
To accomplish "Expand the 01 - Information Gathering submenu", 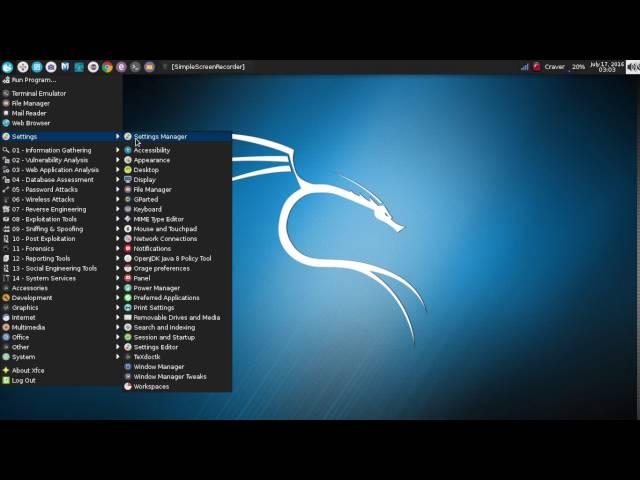I will coord(61,150).
